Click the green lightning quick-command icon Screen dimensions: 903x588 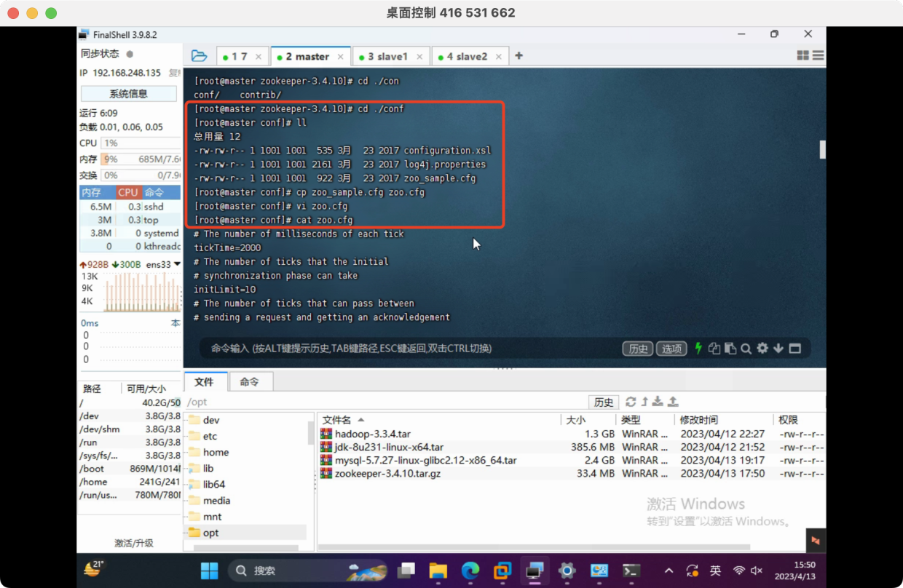pos(698,349)
